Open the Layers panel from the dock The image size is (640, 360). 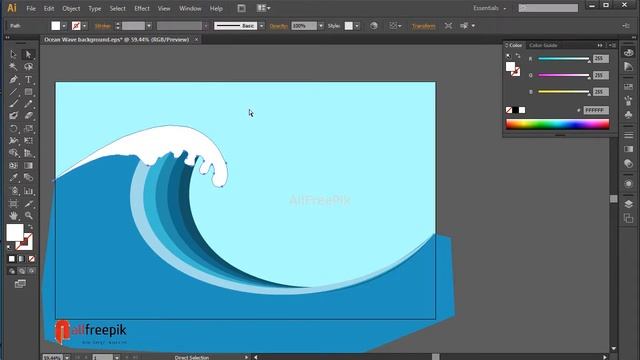[x=629, y=204]
